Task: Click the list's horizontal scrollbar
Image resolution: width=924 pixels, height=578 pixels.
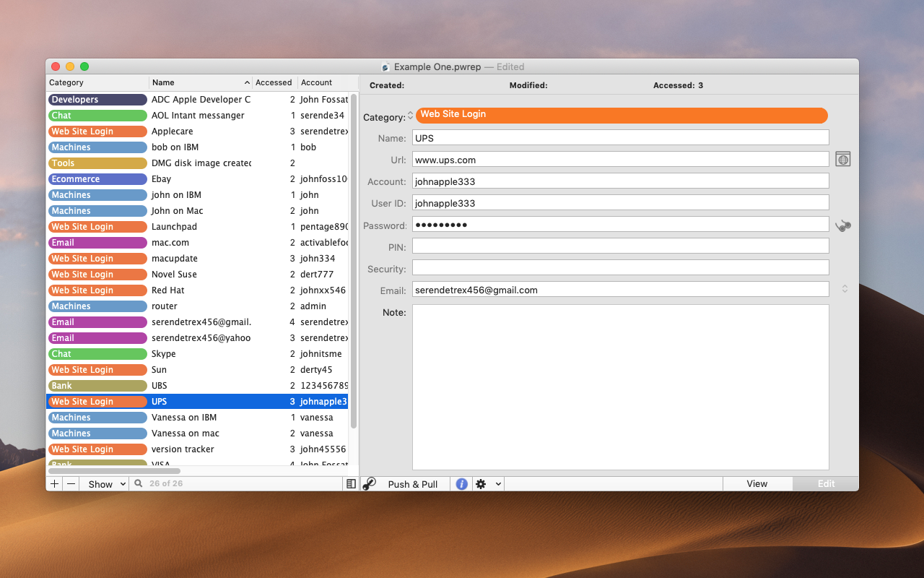Action: point(114,470)
